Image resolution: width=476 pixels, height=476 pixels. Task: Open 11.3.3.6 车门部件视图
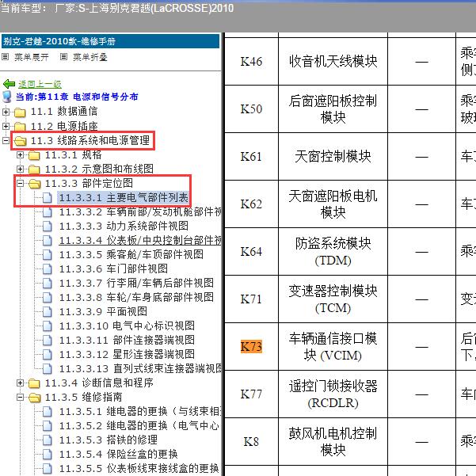[113, 268]
